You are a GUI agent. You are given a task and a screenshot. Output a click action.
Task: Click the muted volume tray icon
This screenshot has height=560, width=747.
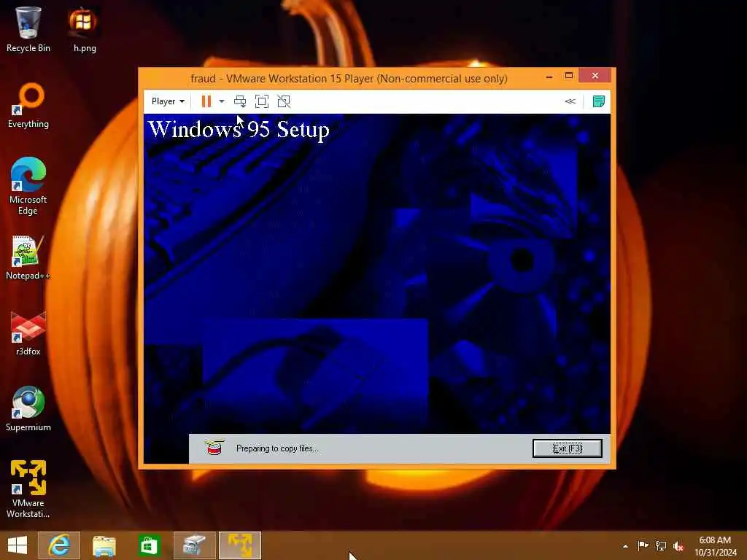click(678, 546)
